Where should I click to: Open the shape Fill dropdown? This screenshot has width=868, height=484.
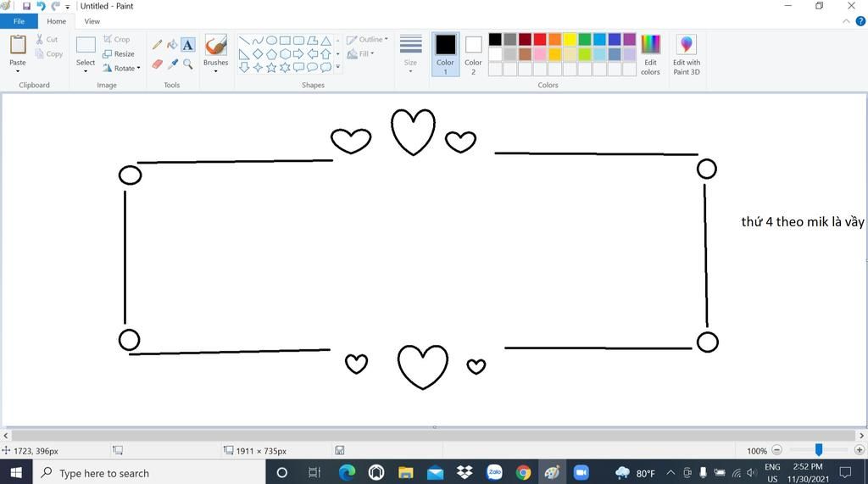point(360,53)
